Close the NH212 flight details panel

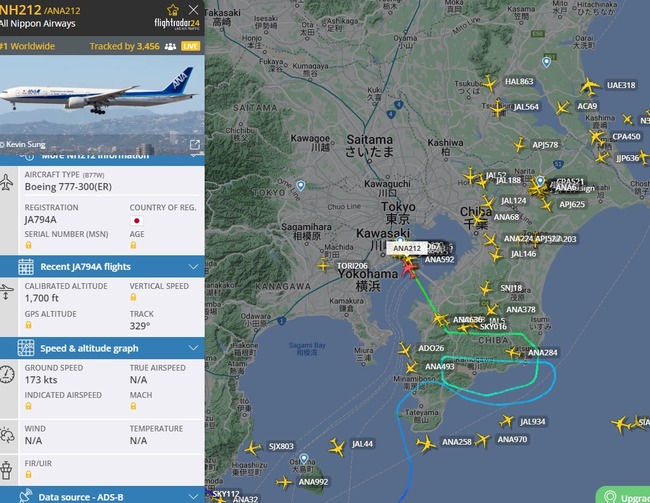pos(193,10)
